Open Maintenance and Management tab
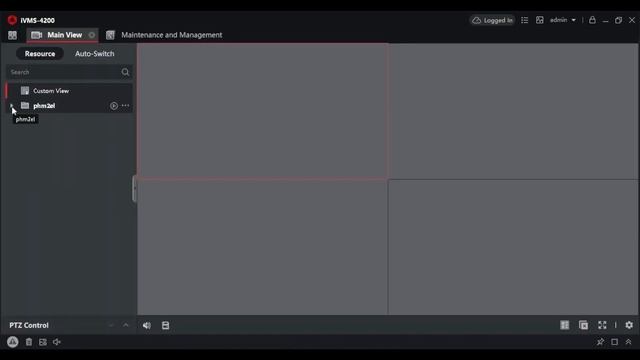The width and height of the screenshot is (640, 360). coord(164,35)
